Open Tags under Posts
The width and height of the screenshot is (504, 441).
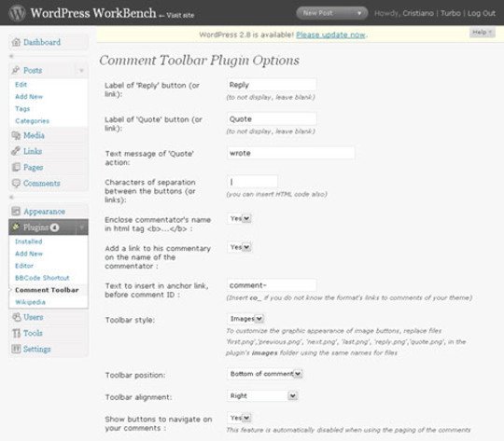tap(22, 109)
